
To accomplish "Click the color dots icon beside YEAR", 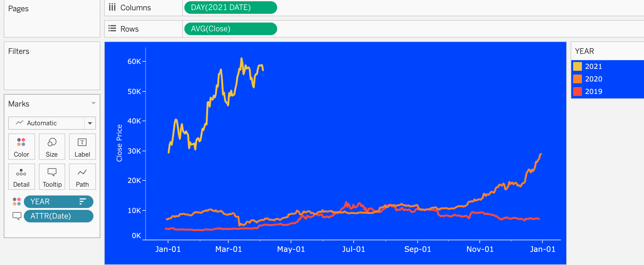I will (x=17, y=201).
